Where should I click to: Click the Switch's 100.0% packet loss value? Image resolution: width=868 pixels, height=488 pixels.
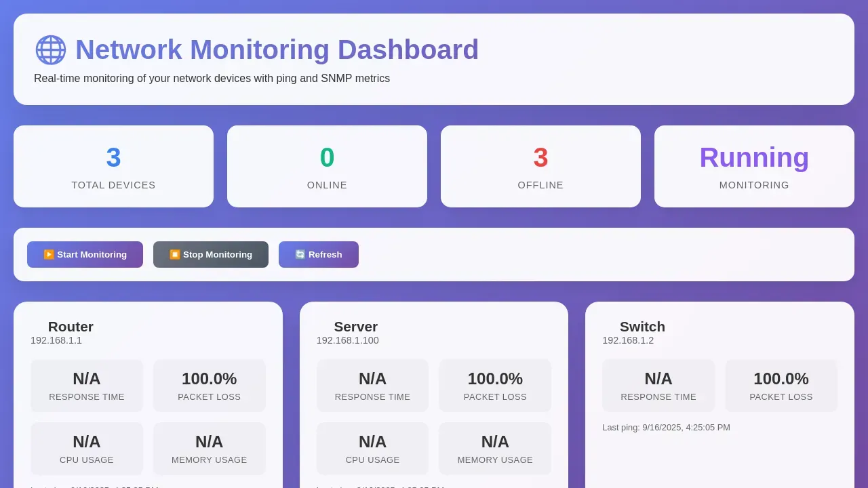[781, 379]
